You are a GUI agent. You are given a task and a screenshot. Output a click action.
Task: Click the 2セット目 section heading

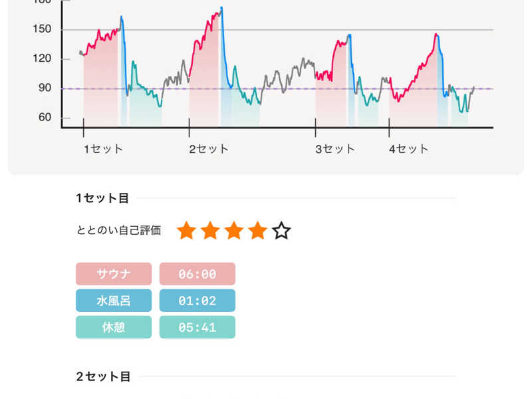[x=103, y=376]
